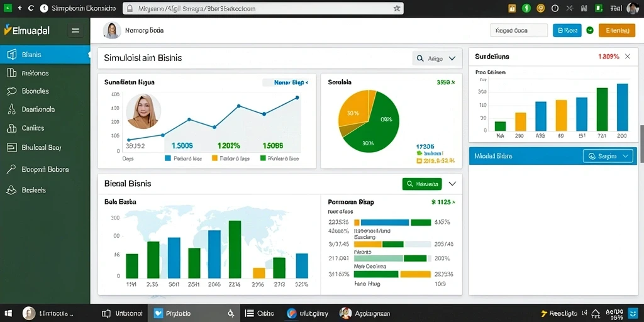Open the Sapim dropdown in blue bar
The image size is (644, 322).
tap(608, 156)
